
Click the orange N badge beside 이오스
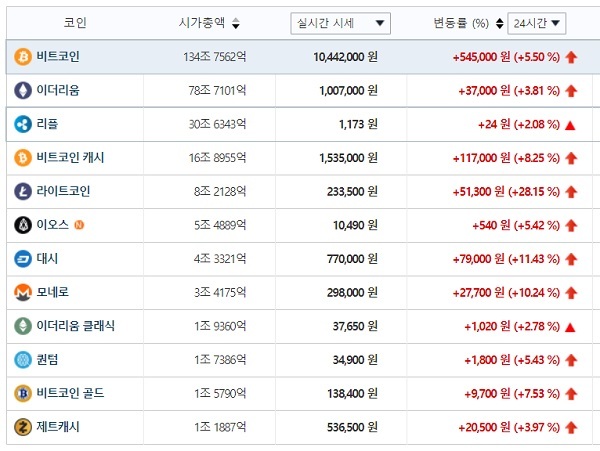pyautogui.click(x=79, y=225)
